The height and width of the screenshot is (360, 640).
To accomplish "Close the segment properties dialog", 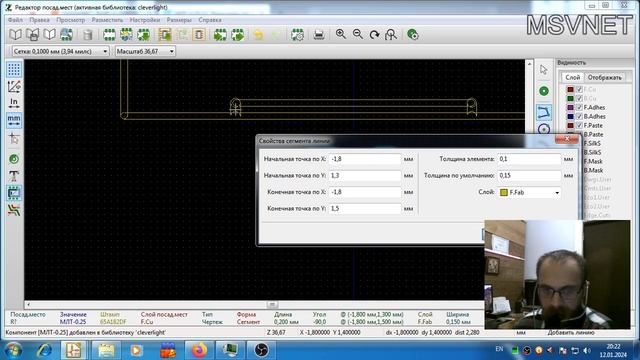I will 567,139.
